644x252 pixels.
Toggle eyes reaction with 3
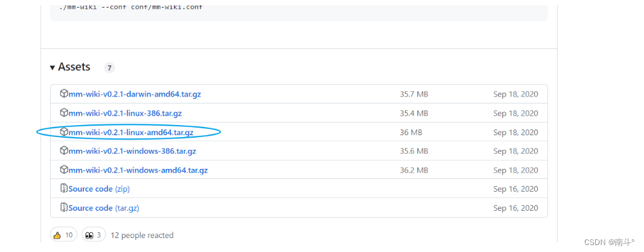(x=94, y=235)
